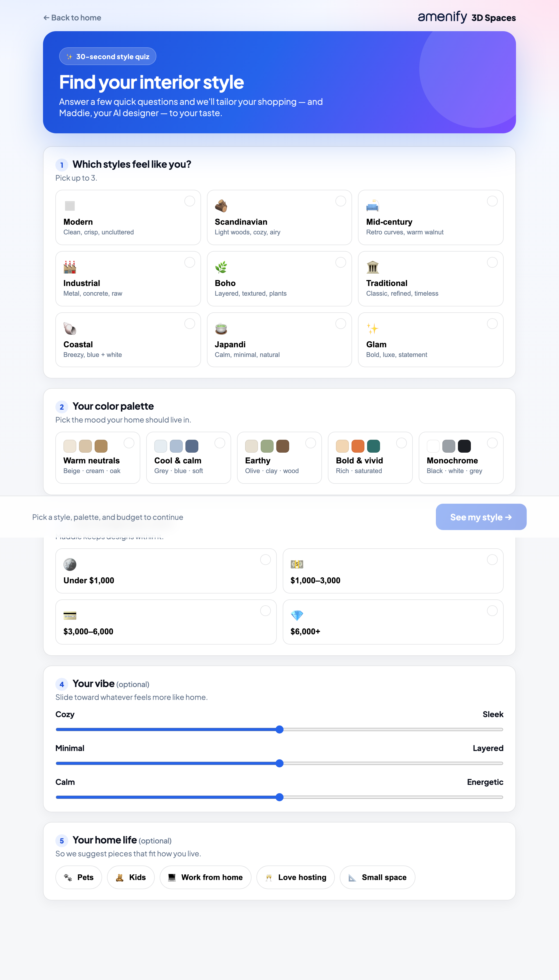Select the Glam style radio circle
Viewport: 559px width, 980px height.
pos(492,324)
